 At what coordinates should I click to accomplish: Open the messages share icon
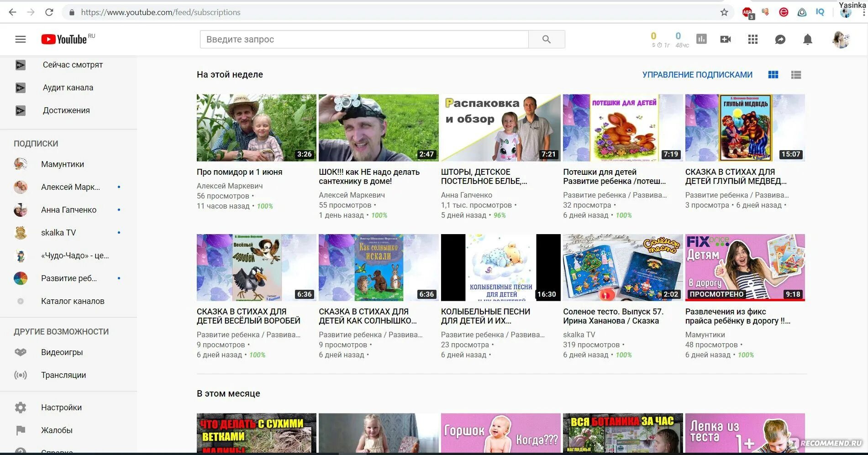pos(780,39)
